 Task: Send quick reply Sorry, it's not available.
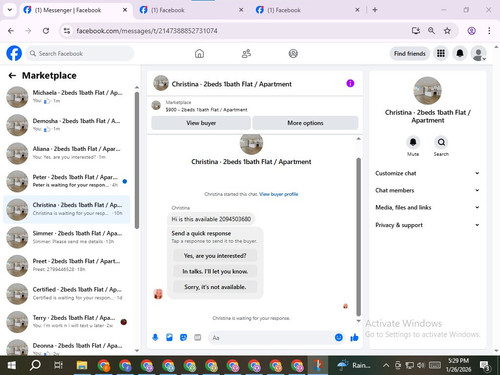click(215, 287)
